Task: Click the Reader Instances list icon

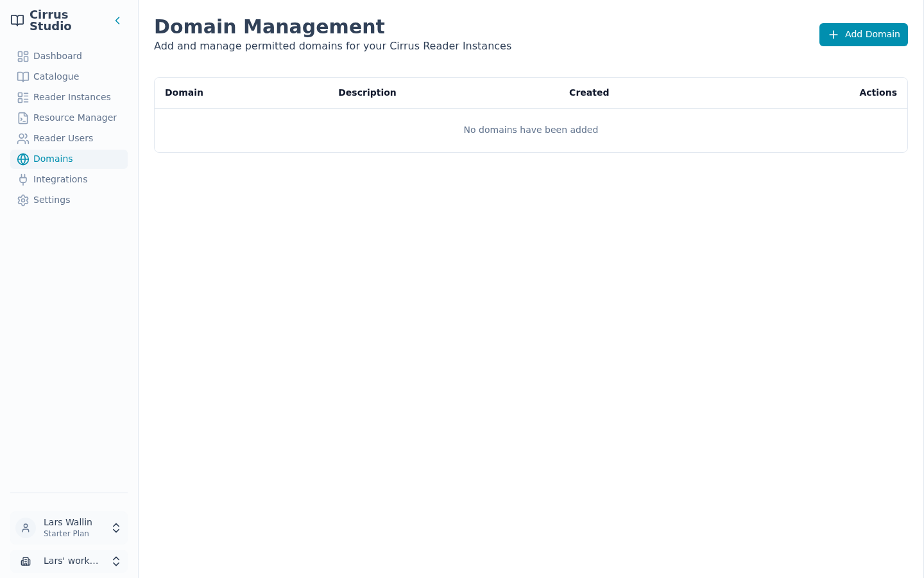Action: [23, 98]
